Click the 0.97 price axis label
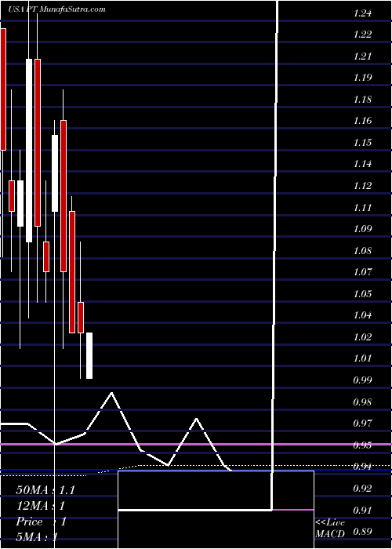Screen dimensions: 392x549 (x=362, y=424)
